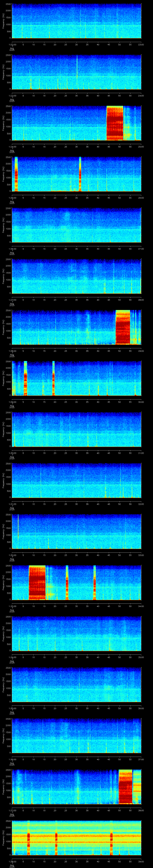Click the wide red burst in the 1:24:00 spectrogram

[x=115, y=123]
